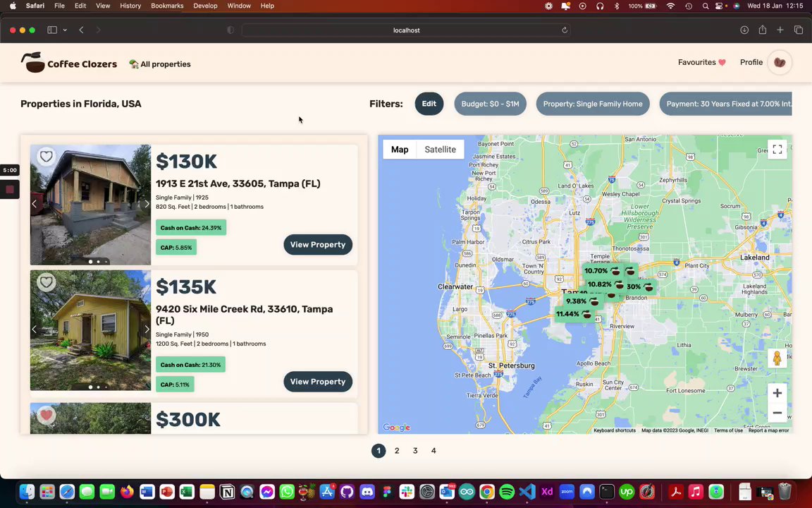This screenshot has width=812, height=508.
Task: Click the Property: Single Family Home filter
Action: tap(592, 104)
